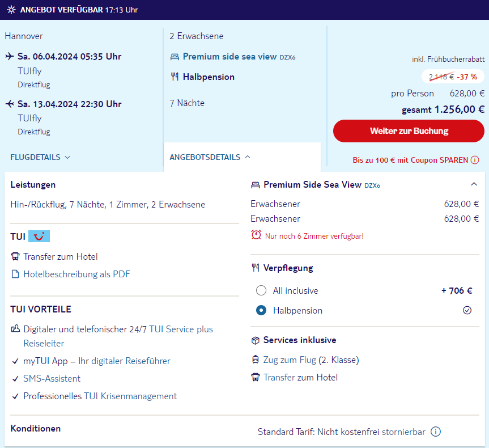489x448 pixels.
Task: Click the -37 % discount badge
Action: [467, 77]
